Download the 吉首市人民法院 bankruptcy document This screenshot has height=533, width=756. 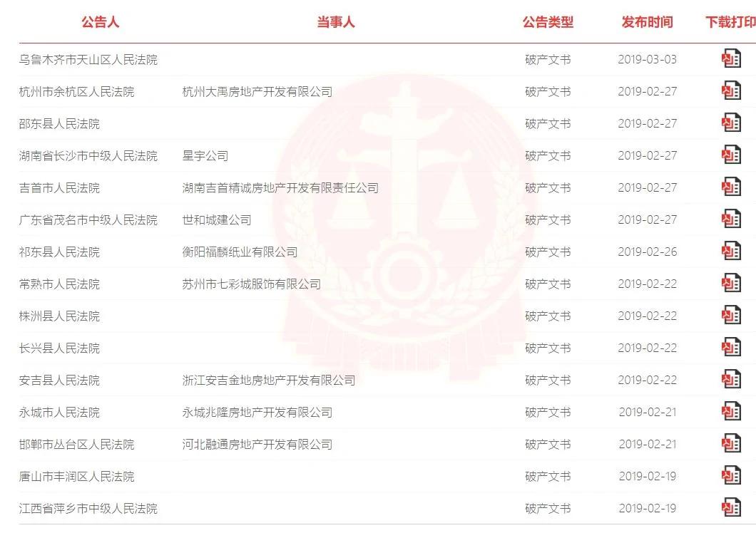(x=731, y=187)
